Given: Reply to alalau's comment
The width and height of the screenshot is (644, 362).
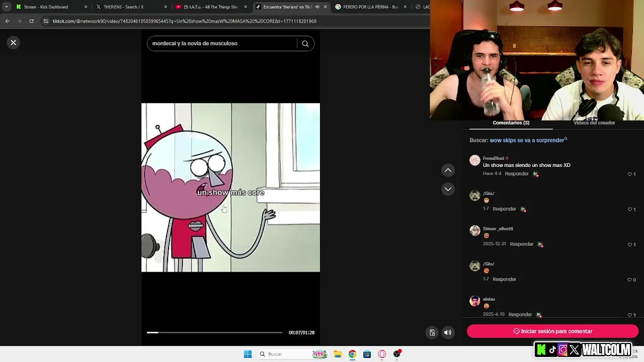Looking at the screenshot, I should pyautogui.click(x=520, y=315).
